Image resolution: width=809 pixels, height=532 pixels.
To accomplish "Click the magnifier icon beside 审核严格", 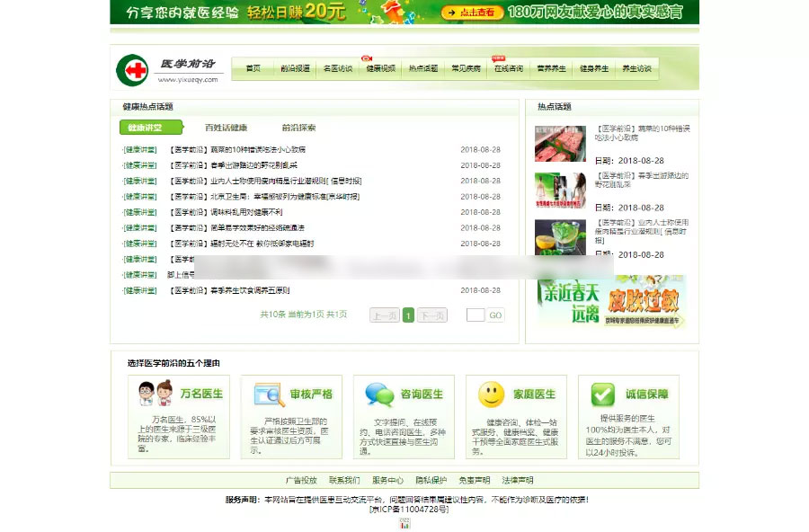I will tap(269, 394).
